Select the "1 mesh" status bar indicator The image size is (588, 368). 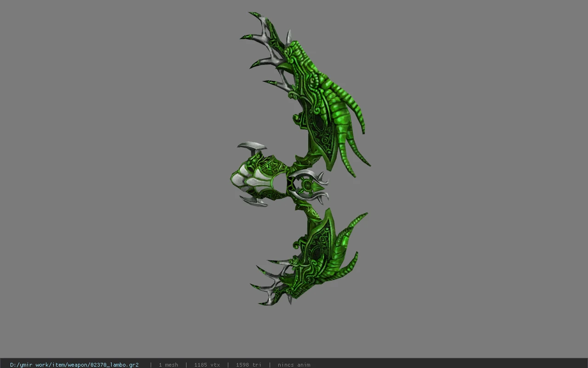(x=168, y=365)
